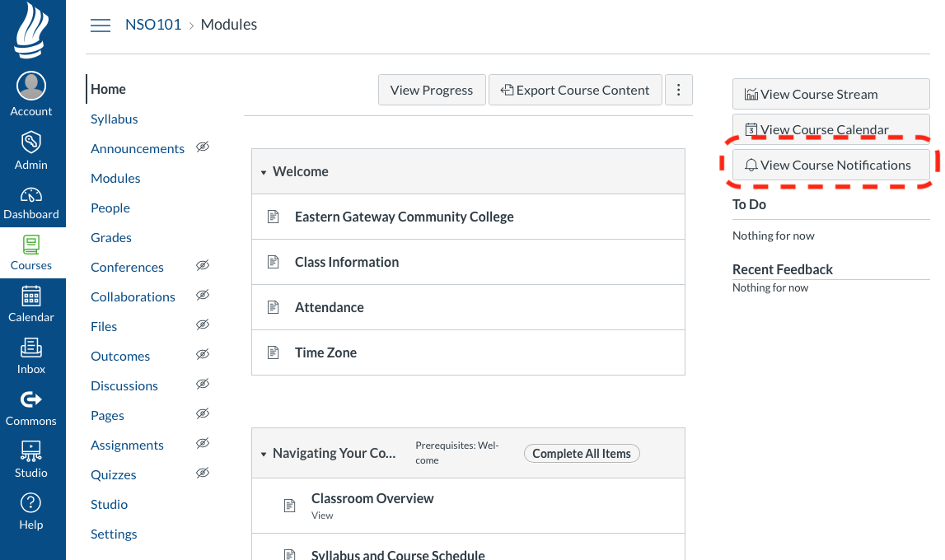This screenshot has width=945, height=560.
Task: Open the Calendar icon in sidebar
Action: 31,296
